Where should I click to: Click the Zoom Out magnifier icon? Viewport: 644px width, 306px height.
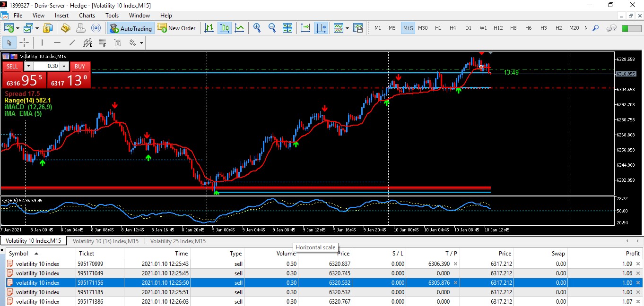[272, 28]
